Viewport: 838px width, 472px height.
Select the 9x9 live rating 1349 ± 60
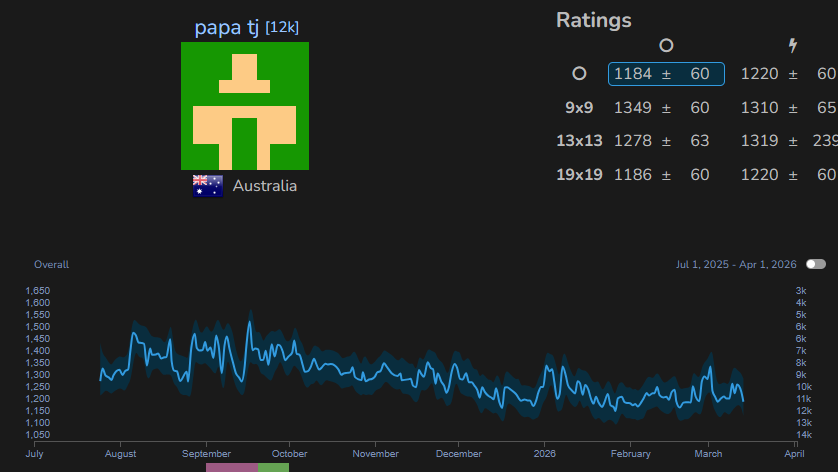(661, 108)
